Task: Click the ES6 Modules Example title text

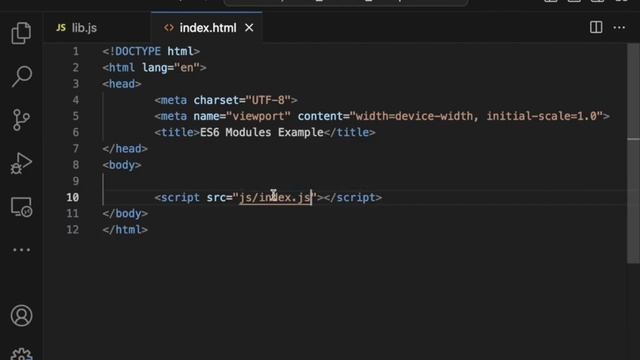Action: tap(262, 133)
